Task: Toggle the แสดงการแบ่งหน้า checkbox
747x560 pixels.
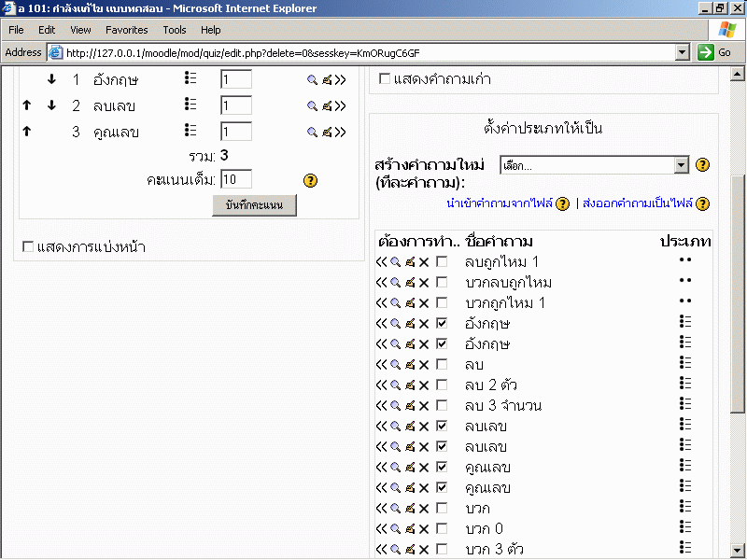Action: tap(28, 247)
